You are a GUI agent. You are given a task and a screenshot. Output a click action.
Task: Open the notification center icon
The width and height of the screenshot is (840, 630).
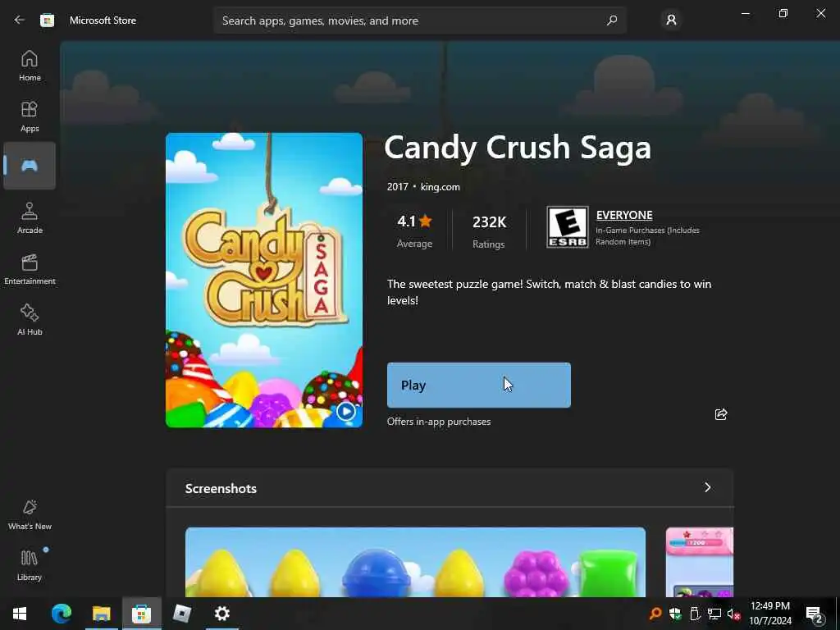pos(815,614)
